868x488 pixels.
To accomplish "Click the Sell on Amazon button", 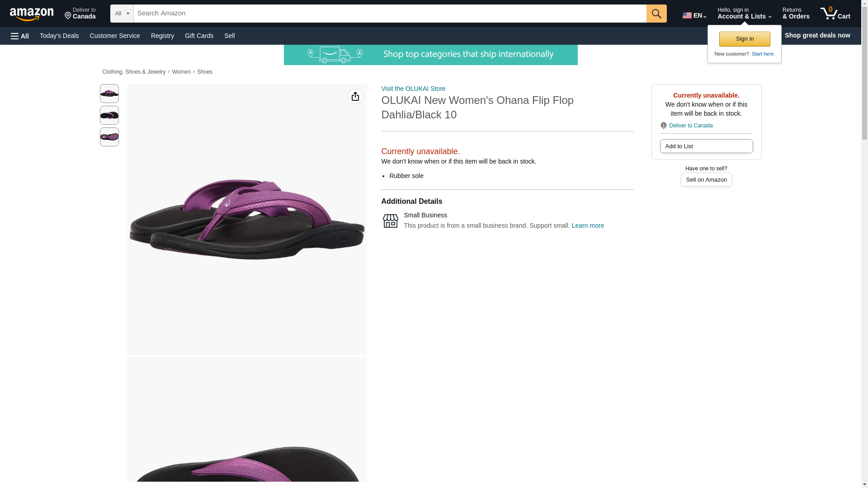I will [706, 180].
